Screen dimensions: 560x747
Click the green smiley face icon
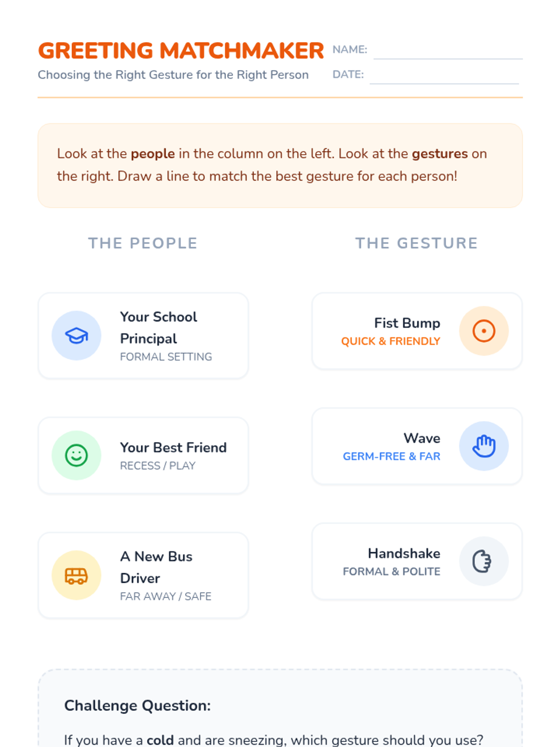click(77, 455)
